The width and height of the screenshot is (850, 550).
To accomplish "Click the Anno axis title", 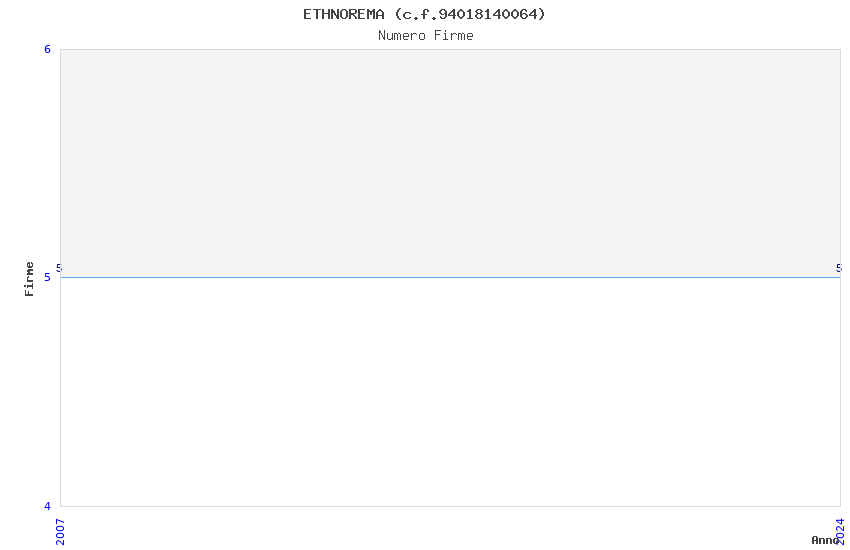I will [x=825, y=540].
